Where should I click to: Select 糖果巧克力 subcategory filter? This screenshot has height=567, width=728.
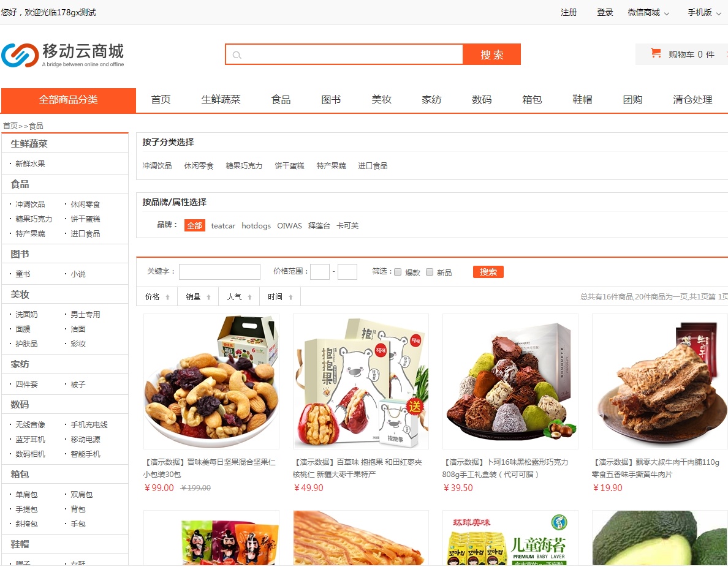244,166
